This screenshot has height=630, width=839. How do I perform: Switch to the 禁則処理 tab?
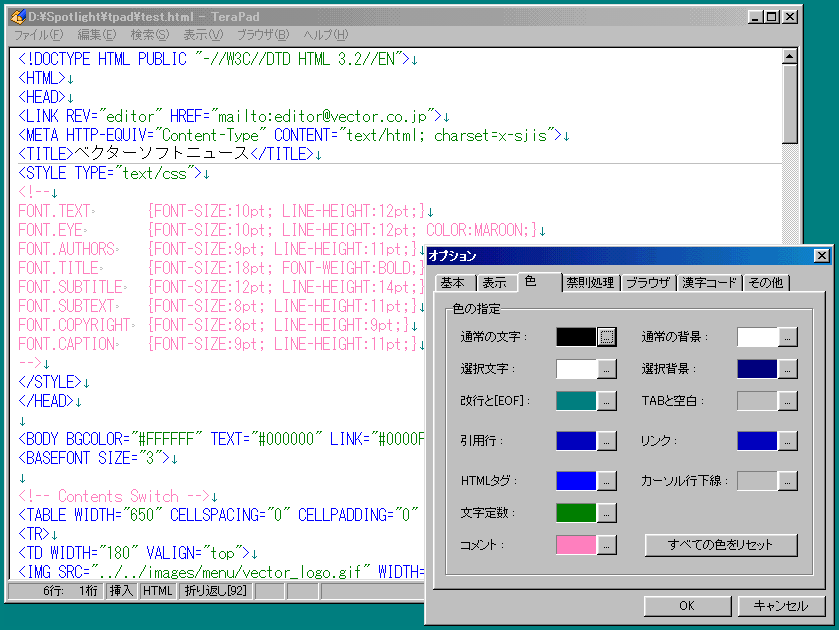click(x=591, y=283)
